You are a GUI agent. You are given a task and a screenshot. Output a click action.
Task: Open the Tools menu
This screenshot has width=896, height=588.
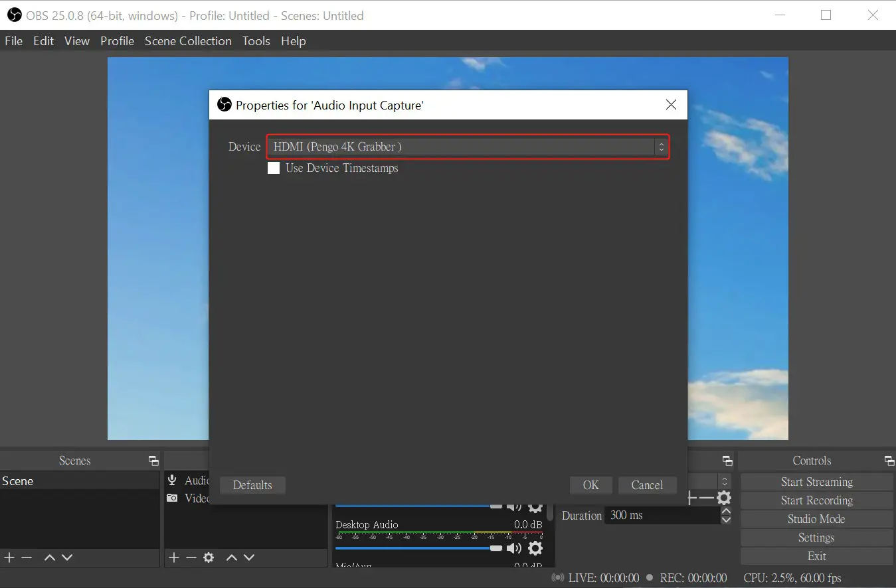256,40
